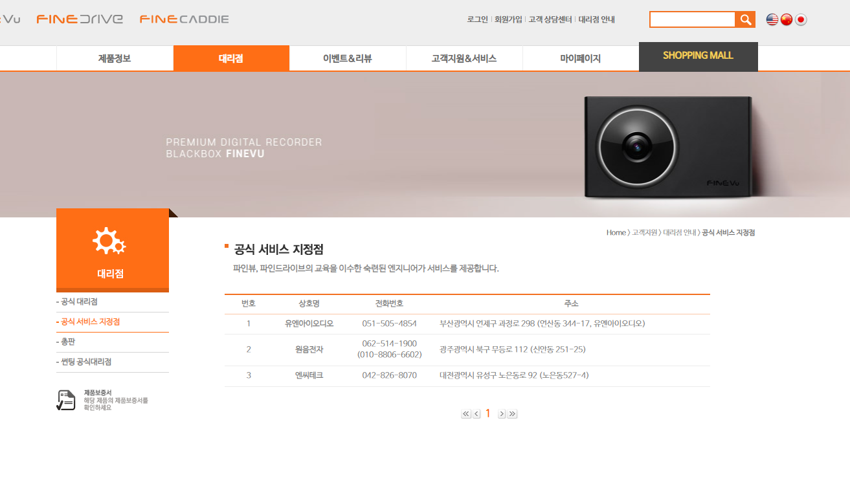850x504 pixels.
Task: Click the orange search magnifier button
Action: click(x=745, y=19)
